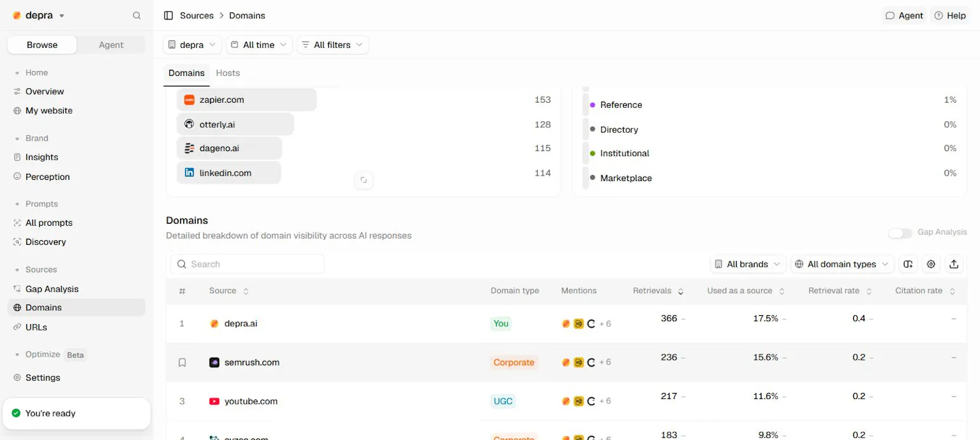Open the Help button
The width and height of the screenshot is (980, 440).
pyautogui.click(x=950, y=15)
